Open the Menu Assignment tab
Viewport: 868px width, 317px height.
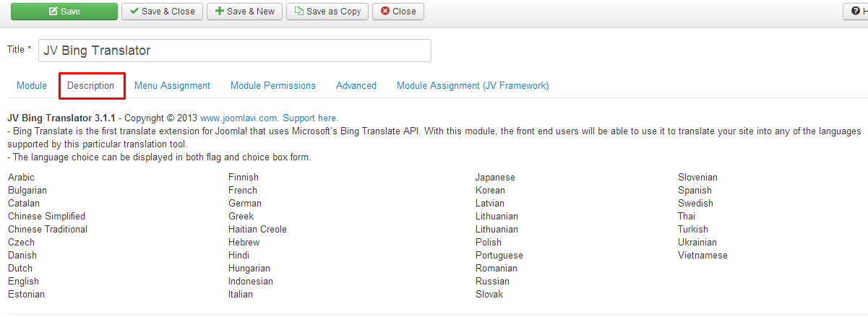[172, 85]
